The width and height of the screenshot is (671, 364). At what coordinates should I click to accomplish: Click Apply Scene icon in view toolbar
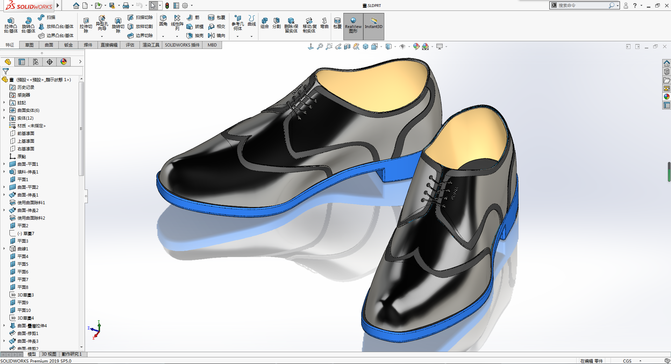coord(425,46)
